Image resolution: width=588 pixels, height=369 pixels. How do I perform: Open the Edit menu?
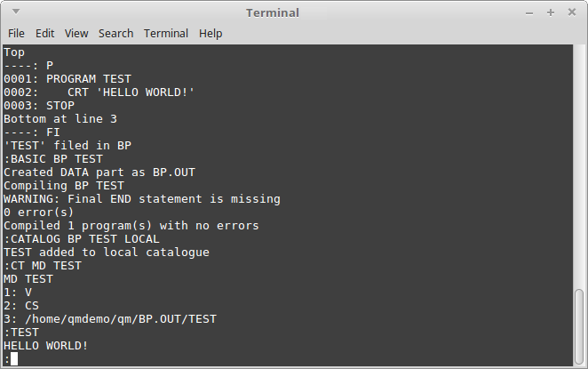pos(44,34)
